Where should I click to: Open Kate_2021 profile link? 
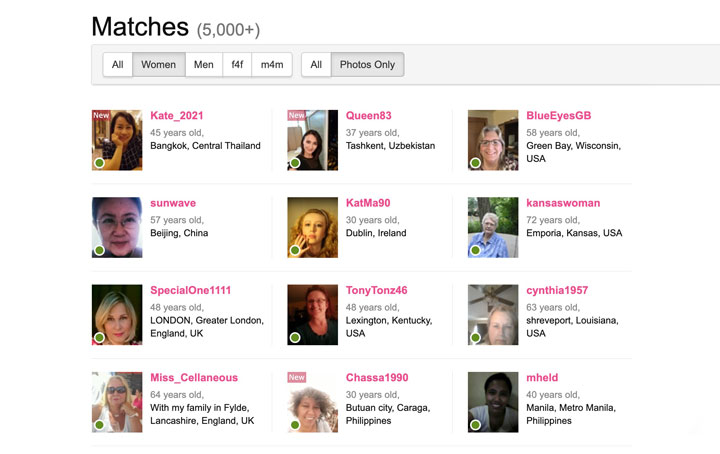coord(176,116)
